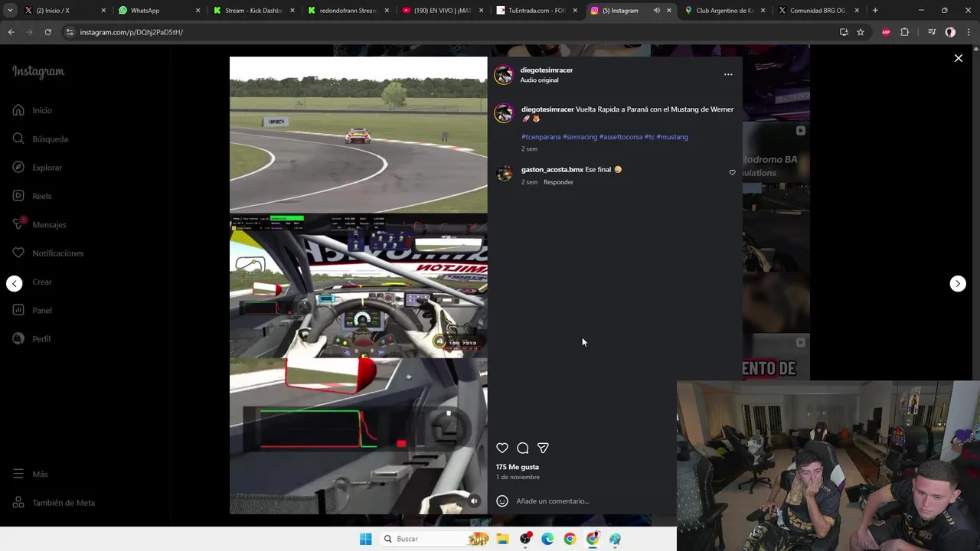Open hashtag #mustang
Viewport: 980px width, 551px height.
(x=672, y=137)
